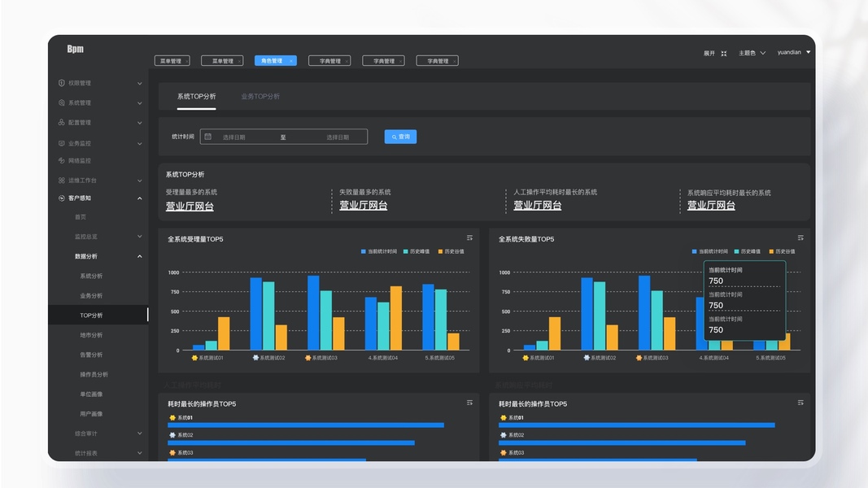Click badge icon of 系统测试02 in 失败量 chart
Viewport: 868px width, 488px height.
tap(587, 358)
